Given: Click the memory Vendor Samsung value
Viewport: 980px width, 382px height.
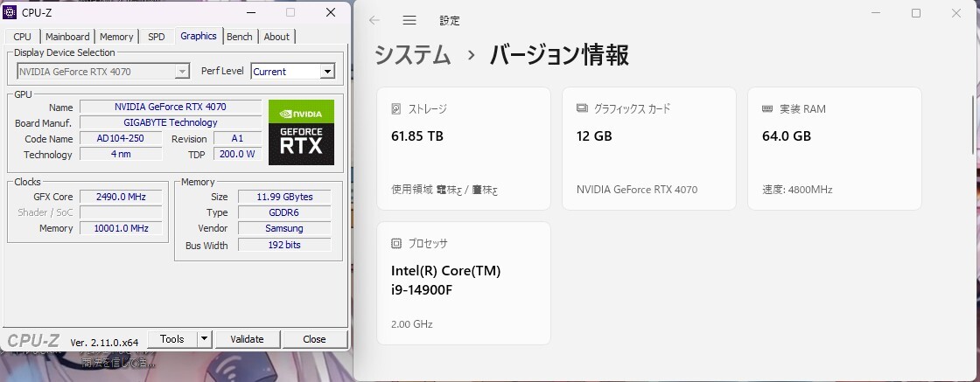Looking at the screenshot, I should (284, 228).
